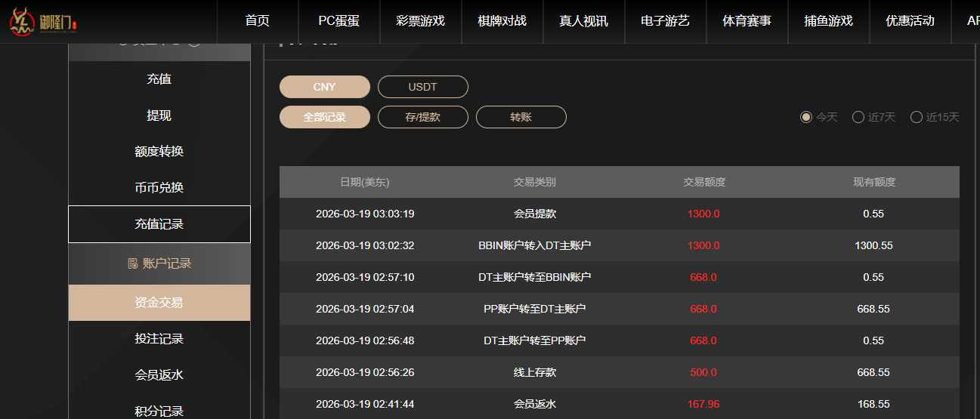
Task: Click the BBIN账户转入DT主账户 transaction cell
Action: (x=535, y=245)
